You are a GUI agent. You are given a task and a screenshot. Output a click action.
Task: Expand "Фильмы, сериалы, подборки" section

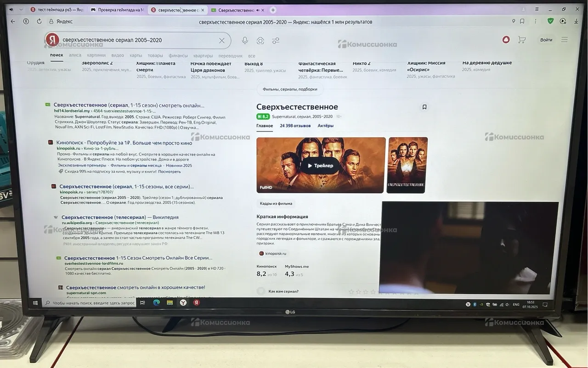(290, 89)
